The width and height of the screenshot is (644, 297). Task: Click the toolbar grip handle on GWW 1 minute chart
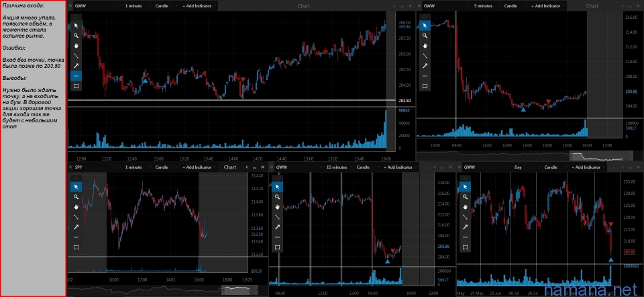click(x=76, y=17)
